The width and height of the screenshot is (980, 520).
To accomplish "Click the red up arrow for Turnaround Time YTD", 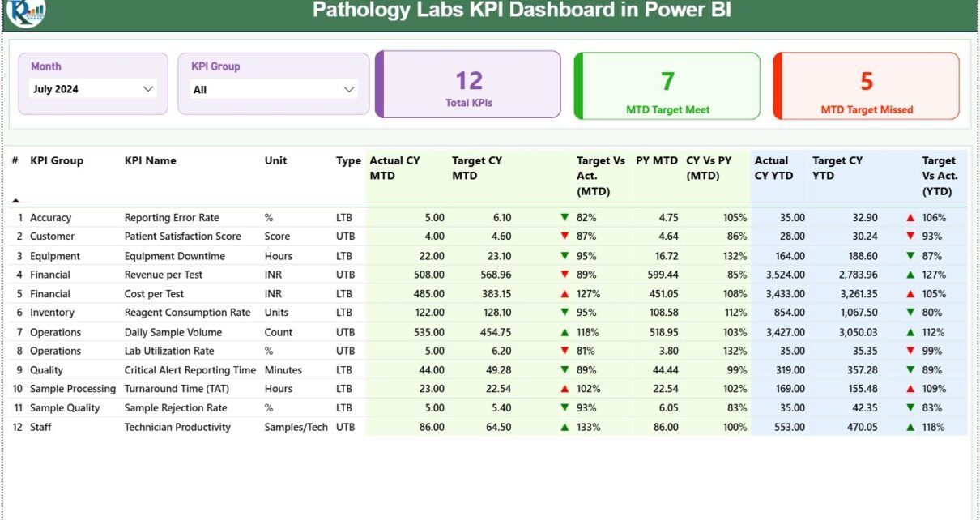I will (x=910, y=389).
